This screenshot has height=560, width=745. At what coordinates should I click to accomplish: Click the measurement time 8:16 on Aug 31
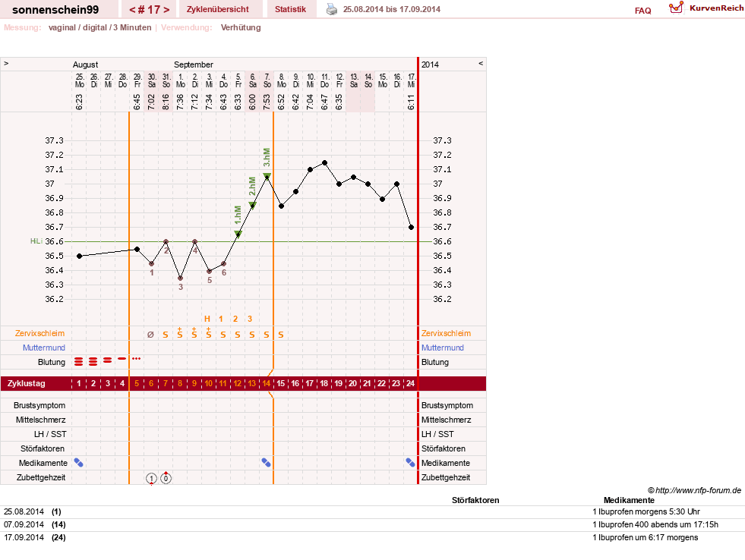point(166,102)
